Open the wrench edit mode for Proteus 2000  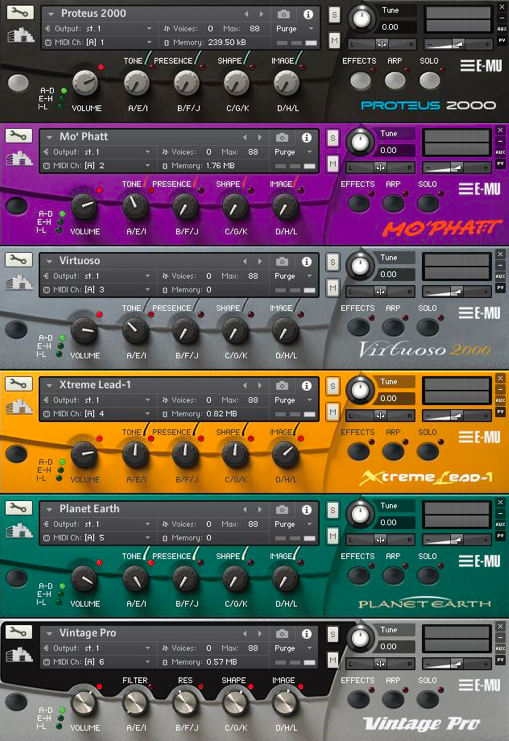pyautogui.click(x=19, y=13)
